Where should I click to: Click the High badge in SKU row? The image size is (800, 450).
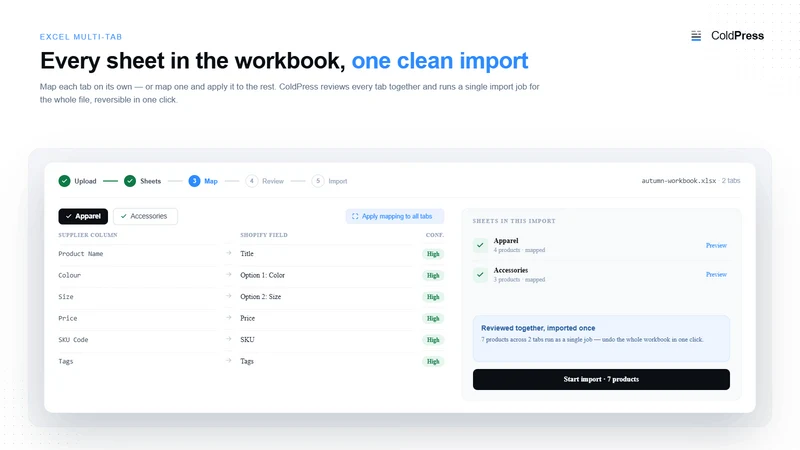[433, 340]
